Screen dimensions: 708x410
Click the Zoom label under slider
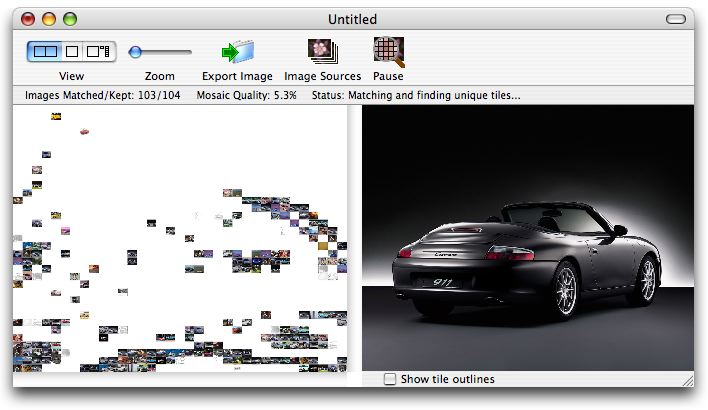coord(159,76)
